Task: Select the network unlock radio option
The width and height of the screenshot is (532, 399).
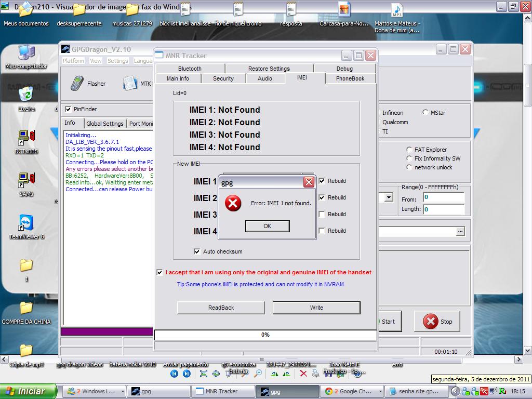Action: point(409,167)
